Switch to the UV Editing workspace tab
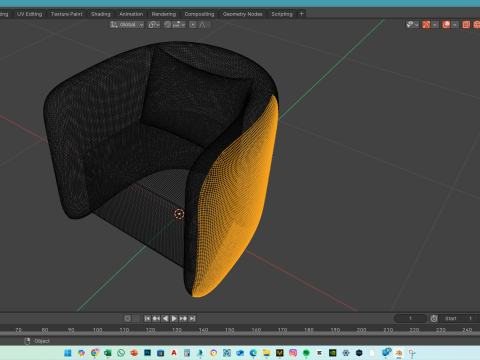 29,14
